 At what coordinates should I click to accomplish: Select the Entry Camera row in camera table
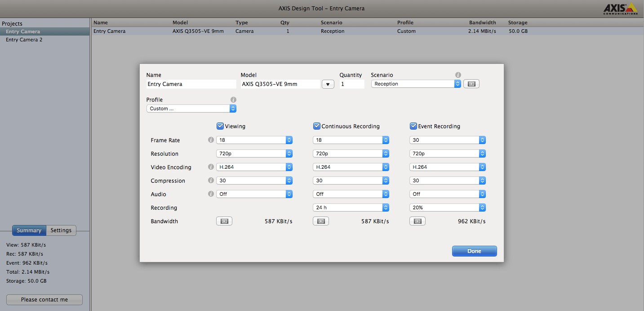pos(368,31)
